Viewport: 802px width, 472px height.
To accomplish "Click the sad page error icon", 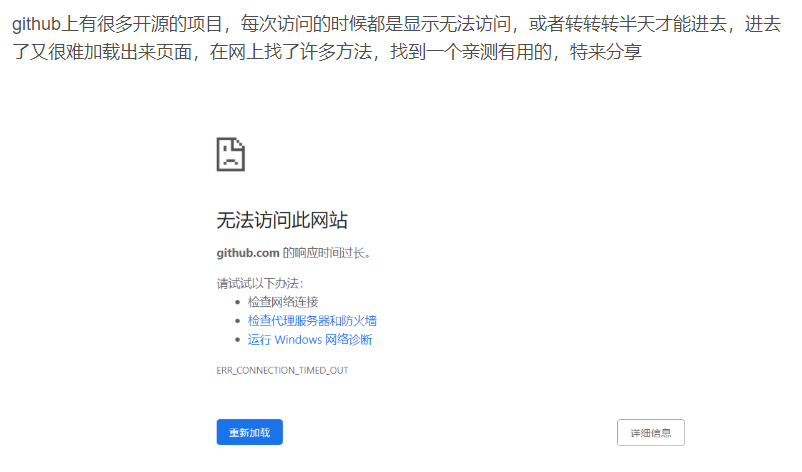I will point(231,154).
